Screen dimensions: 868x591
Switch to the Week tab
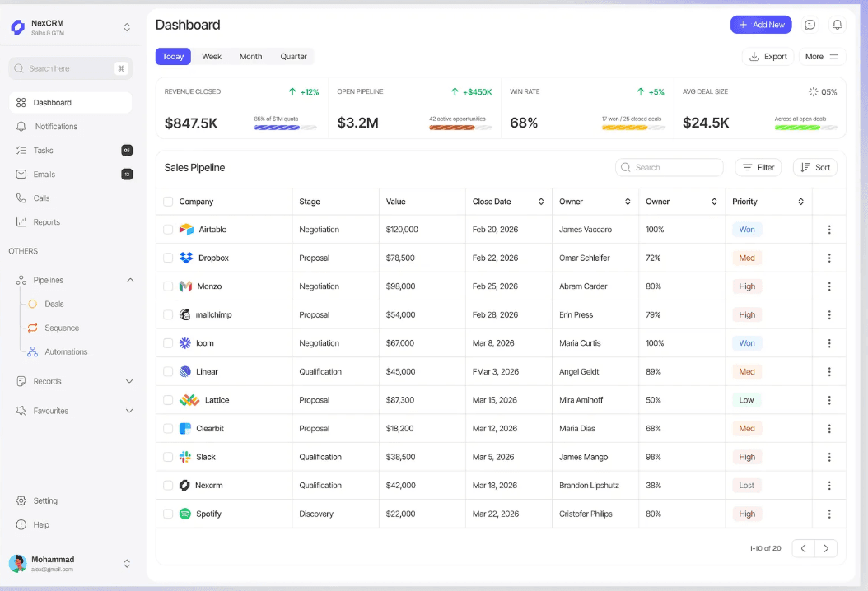pos(211,56)
